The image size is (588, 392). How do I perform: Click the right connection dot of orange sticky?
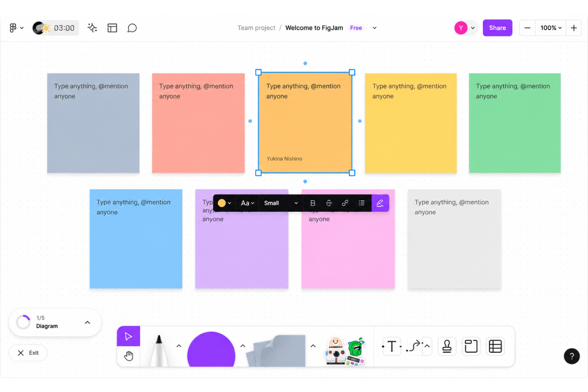(x=360, y=121)
